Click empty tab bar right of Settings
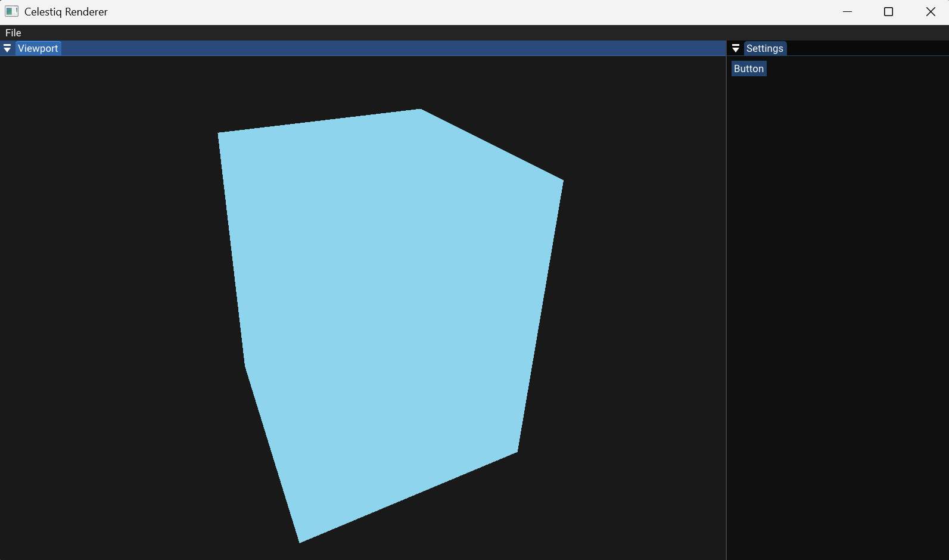Screen dimensions: 949x560 point(864,48)
